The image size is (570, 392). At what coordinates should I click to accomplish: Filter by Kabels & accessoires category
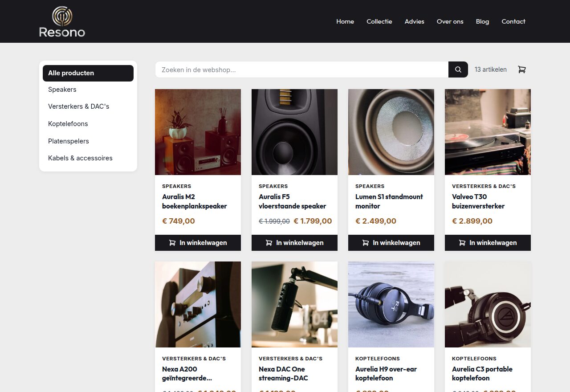point(88,158)
